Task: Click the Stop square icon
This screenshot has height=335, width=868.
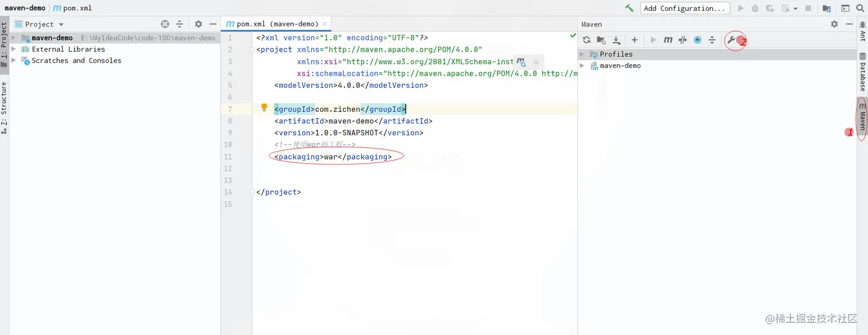Action: click(808, 8)
